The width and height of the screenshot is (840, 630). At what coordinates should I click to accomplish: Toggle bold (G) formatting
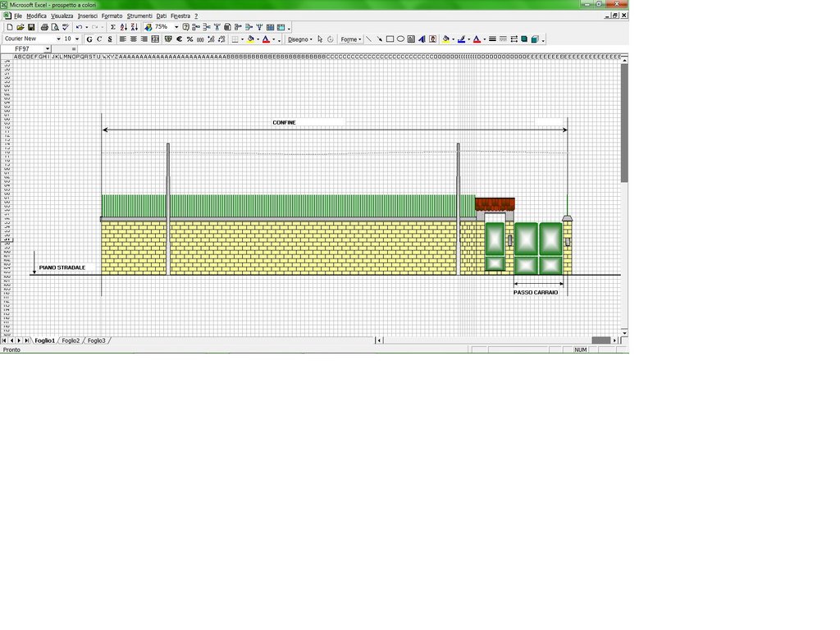tap(89, 39)
